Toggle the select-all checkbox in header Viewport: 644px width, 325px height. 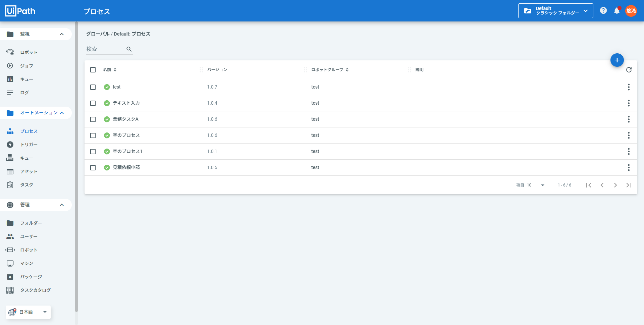[93, 70]
